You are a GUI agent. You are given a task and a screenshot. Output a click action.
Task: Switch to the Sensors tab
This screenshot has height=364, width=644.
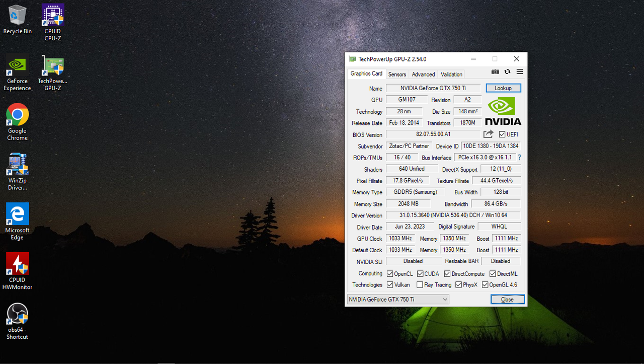tap(397, 74)
